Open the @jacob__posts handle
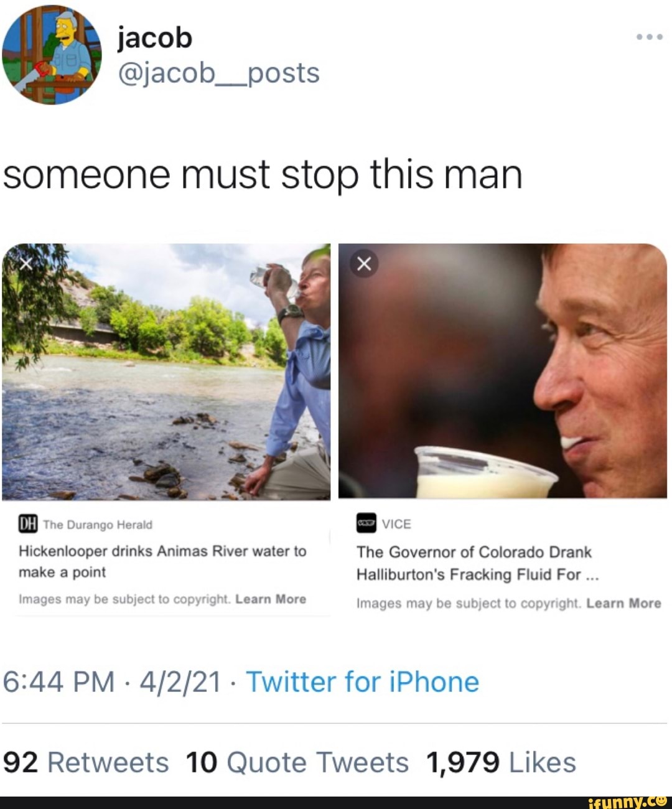The height and width of the screenshot is (809, 672). [x=218, y=73]
